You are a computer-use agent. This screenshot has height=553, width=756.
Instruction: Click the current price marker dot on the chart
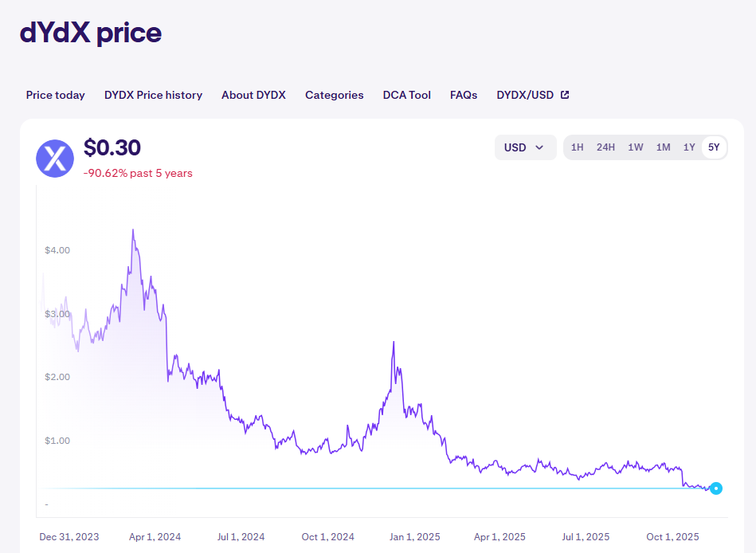click(x=716, y=488)
